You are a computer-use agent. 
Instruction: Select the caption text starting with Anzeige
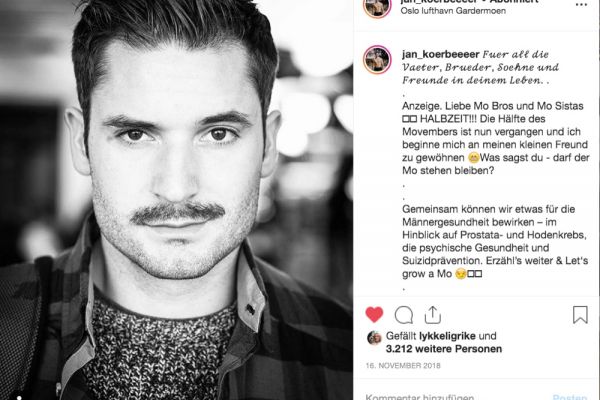click(x=496, y=138)
